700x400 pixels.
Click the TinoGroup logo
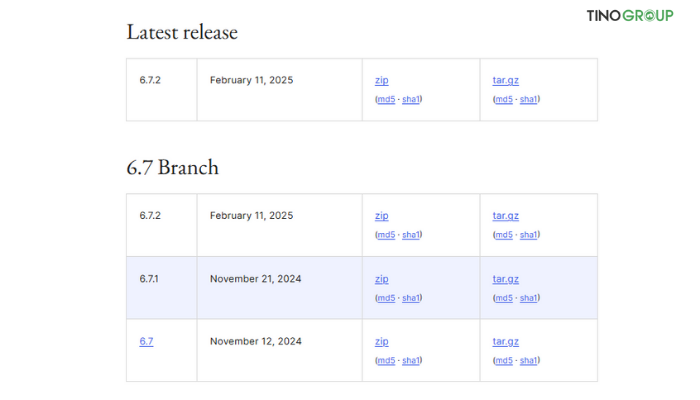point(629,16)
